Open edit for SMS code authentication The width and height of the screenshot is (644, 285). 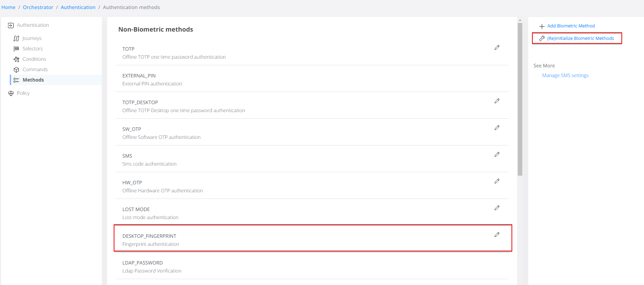click(x=497, y=154)
